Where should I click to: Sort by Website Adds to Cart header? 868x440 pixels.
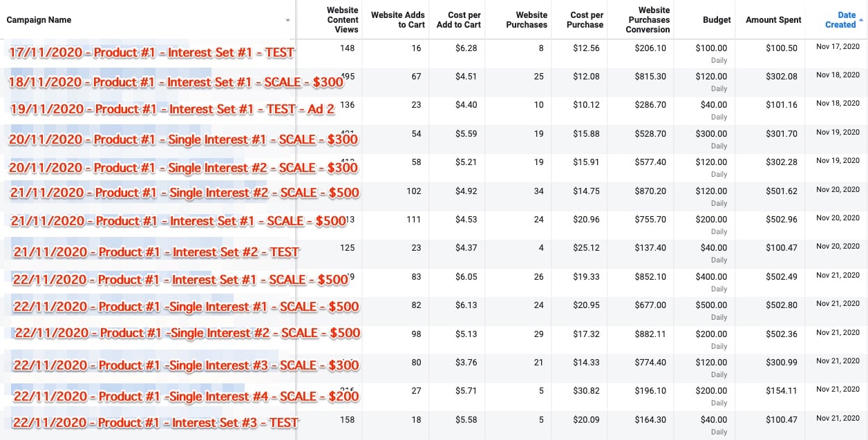pyautogui.click(x=398, y=20)
